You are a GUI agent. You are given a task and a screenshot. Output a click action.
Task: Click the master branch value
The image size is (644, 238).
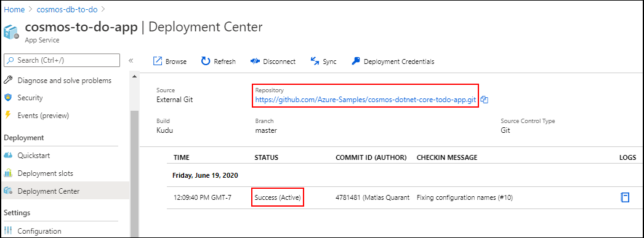266,130
